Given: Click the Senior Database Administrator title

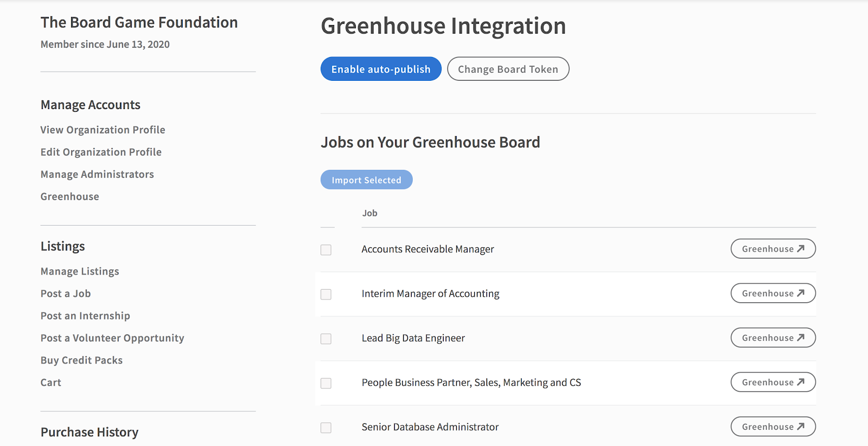Looking at the screenshot, I should click(430, 427).
